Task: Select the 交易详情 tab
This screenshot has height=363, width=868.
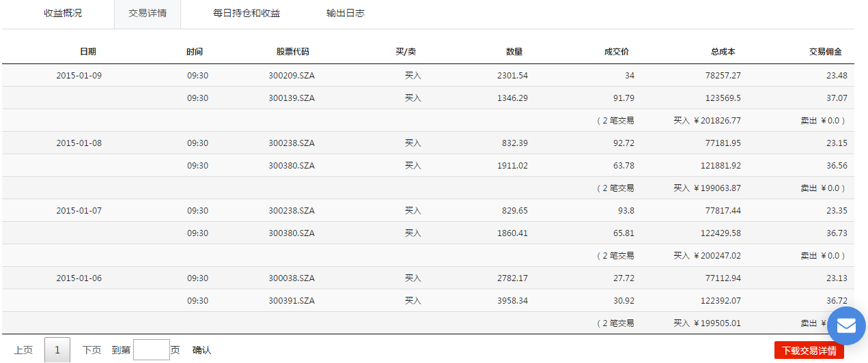Action: [148, 13]
